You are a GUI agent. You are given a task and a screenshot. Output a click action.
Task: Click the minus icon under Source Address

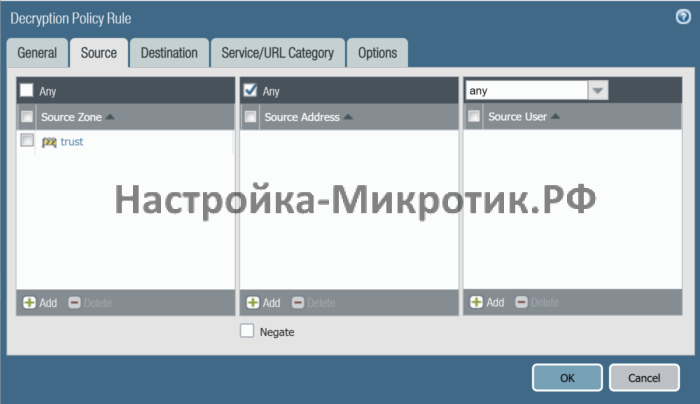(x=298, y=303)
